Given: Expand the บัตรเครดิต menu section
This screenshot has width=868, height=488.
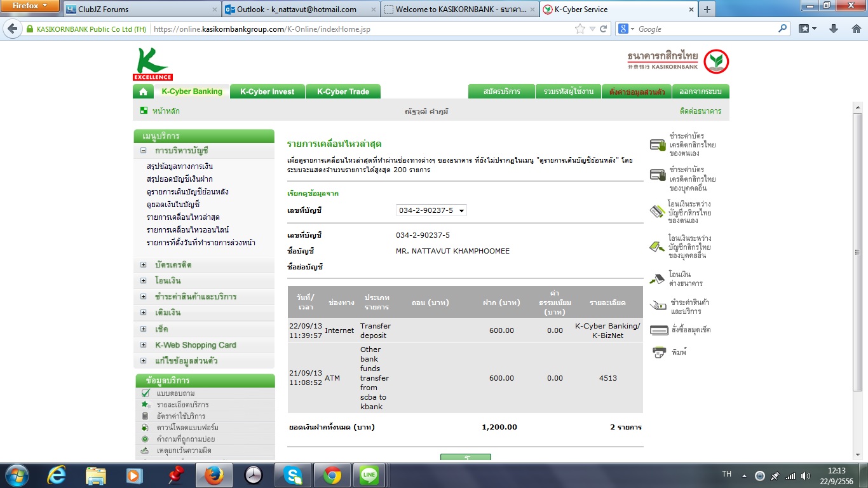Looking at the screenshot, I should (144, 265).
